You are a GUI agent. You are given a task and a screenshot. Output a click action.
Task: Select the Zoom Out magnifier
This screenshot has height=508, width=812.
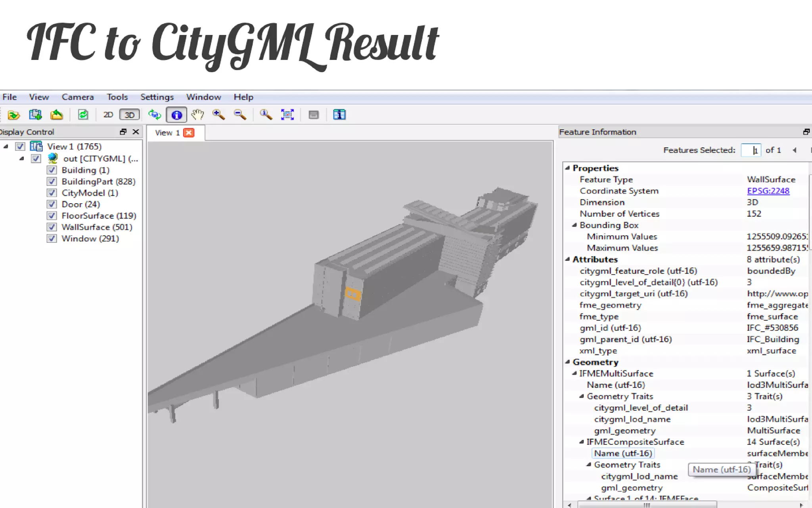[240, 115]
